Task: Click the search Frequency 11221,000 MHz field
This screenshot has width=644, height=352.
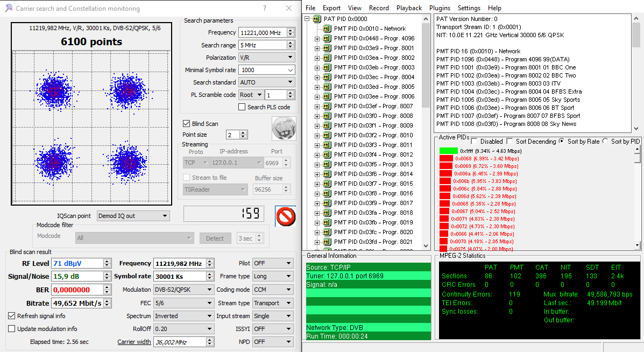Action: [x=263, y=32]
